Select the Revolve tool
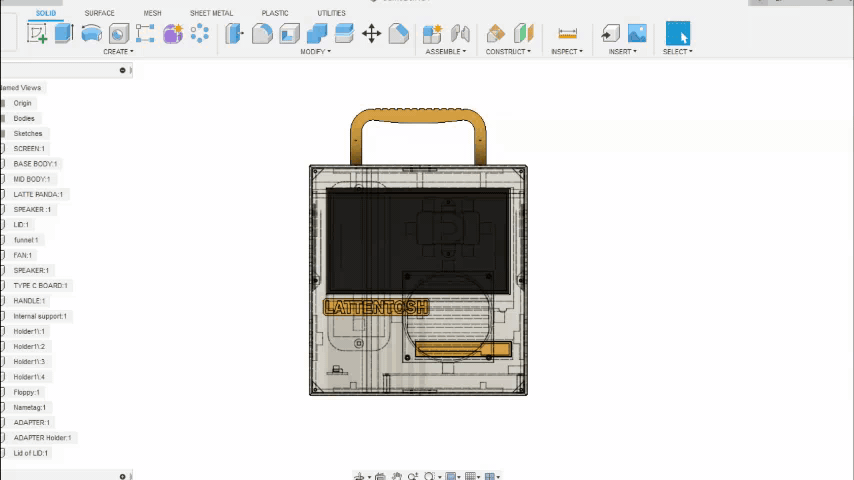 coord(92,34)
